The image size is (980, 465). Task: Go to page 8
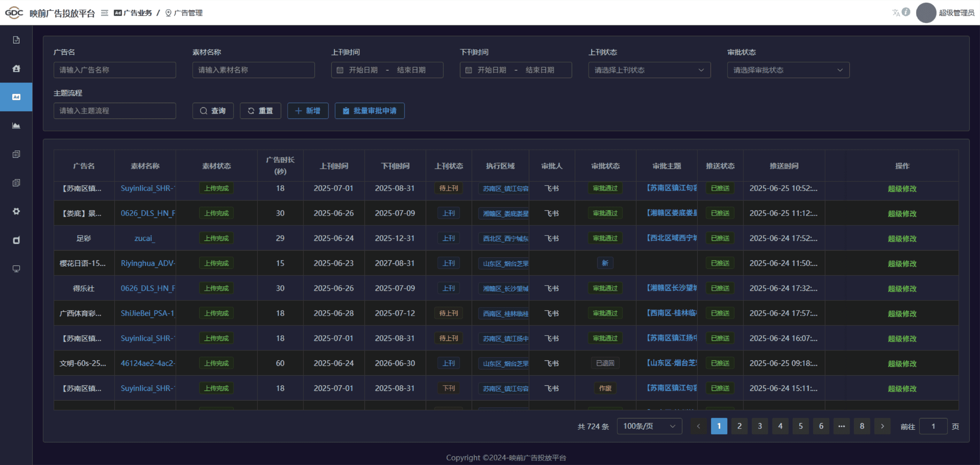pyautogui.click(x=862, y=426)
